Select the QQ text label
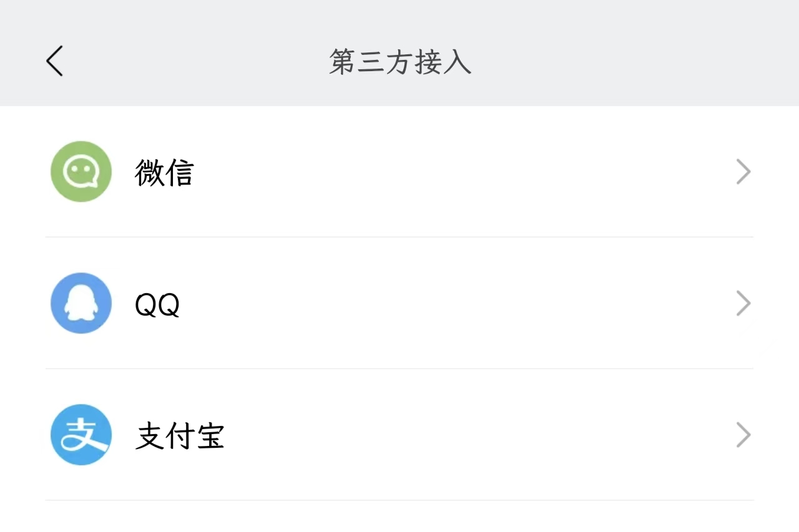Image resolution: width=799 pixels, height=532 pixels. point(157,304)
